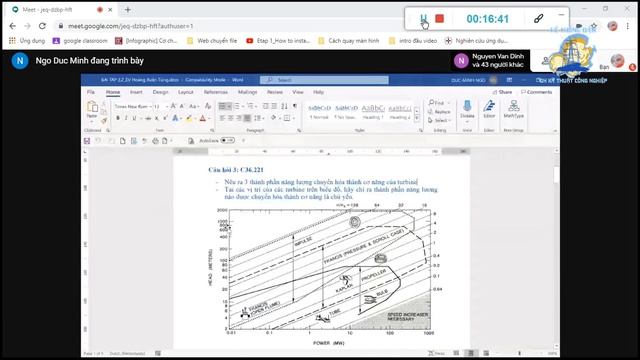Viewport: 640px width, 360px height.
Task: Show participants Nguyen Van Dinh và 43 người khác
Action: click(491, 60)
